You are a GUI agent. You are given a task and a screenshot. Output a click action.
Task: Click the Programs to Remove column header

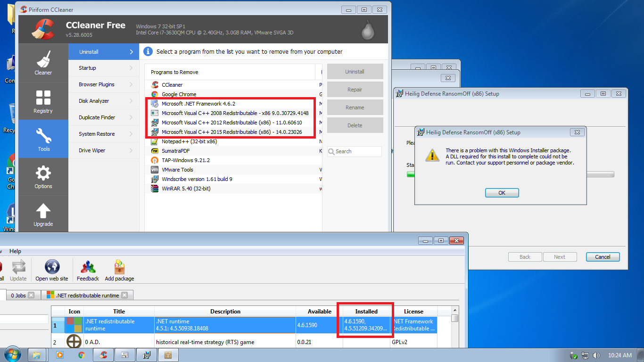coord(230,72)
